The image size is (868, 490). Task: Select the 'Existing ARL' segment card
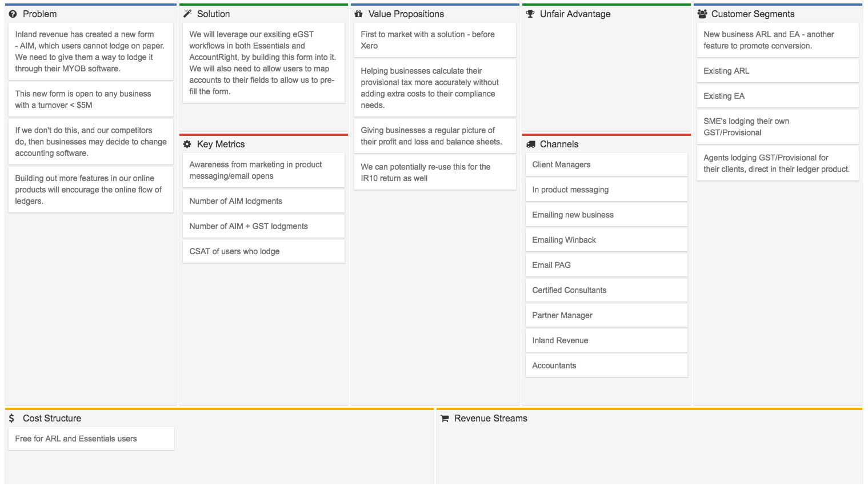click(x=778, y=71)
